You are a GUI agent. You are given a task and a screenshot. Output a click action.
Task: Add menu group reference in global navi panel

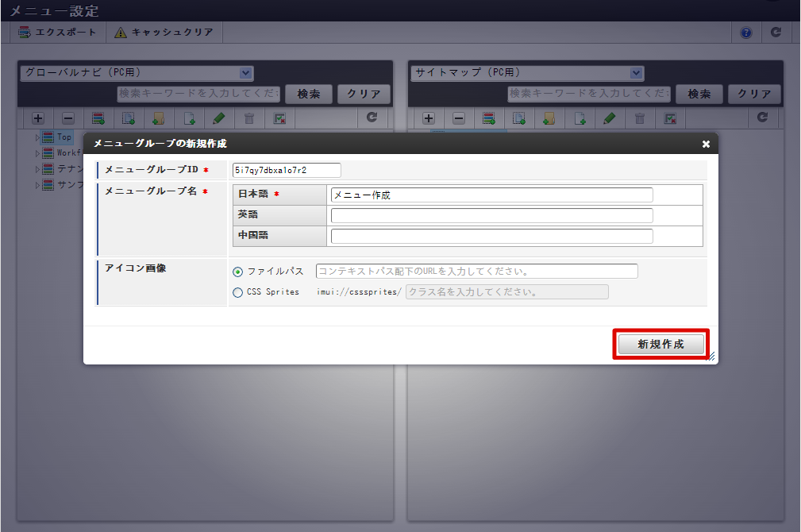129,118
